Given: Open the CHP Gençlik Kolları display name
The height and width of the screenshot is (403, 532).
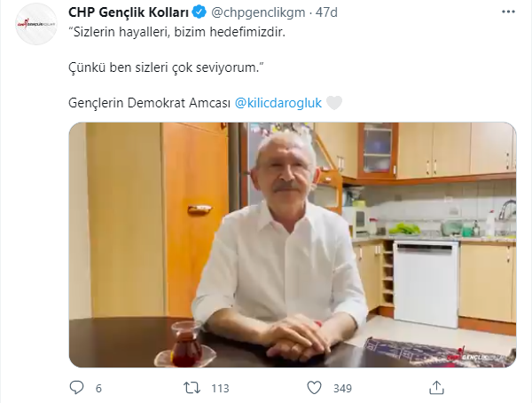Looking at the screenshot, I should click(129, 12).
